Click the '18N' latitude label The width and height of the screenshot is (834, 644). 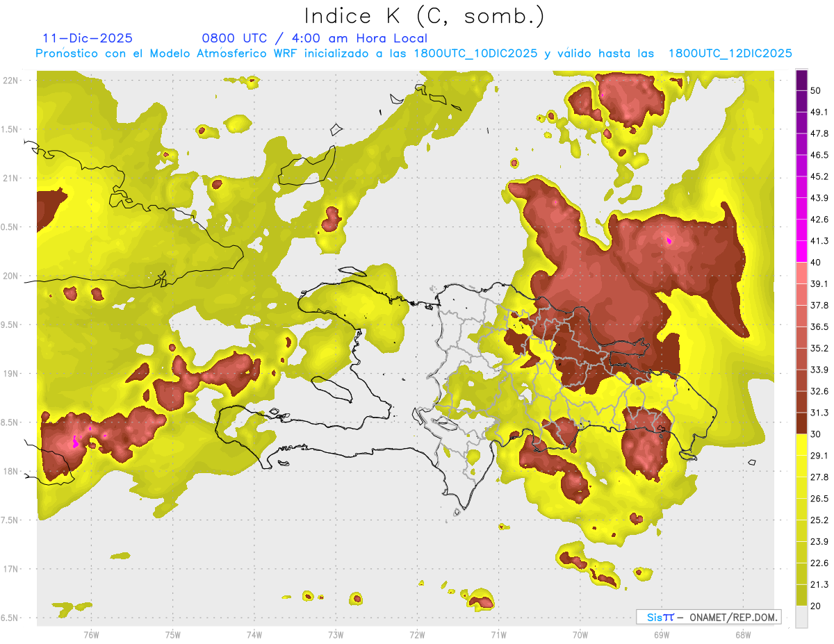tap(10, 472)
